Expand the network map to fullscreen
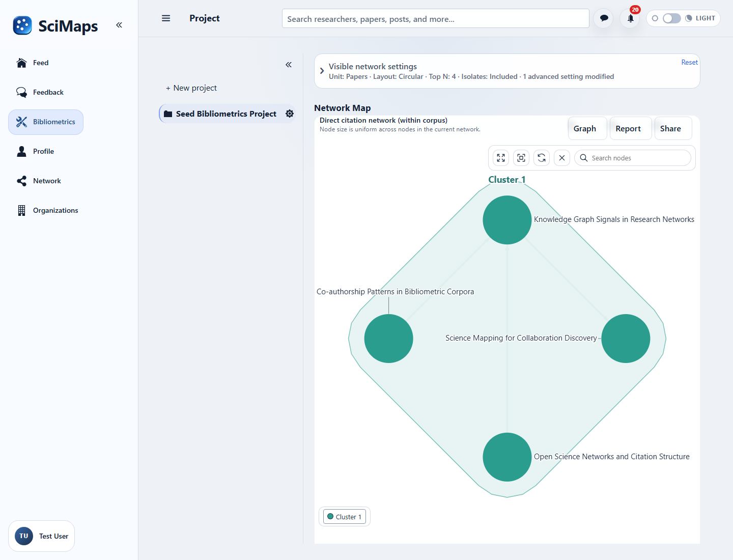 pyautogui.click(x=501, y=158)
